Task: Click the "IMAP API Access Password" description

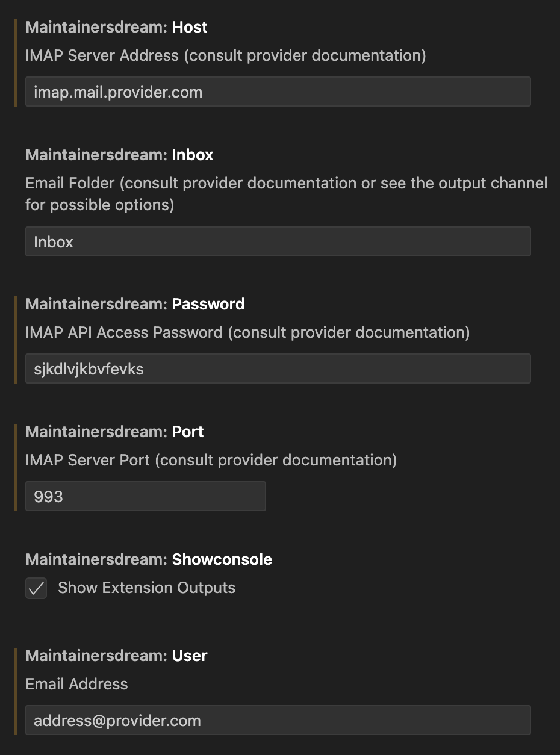Action: [x=247, y=332]
